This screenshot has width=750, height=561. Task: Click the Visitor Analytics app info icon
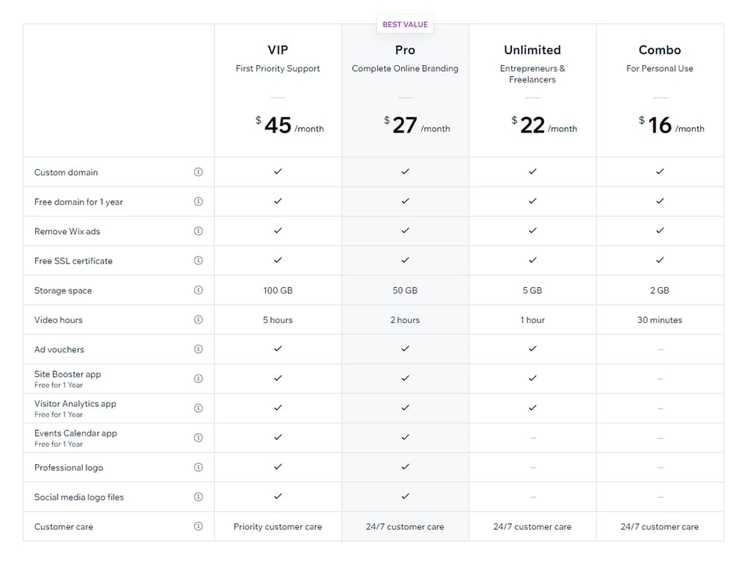click(x=198, y=408)
